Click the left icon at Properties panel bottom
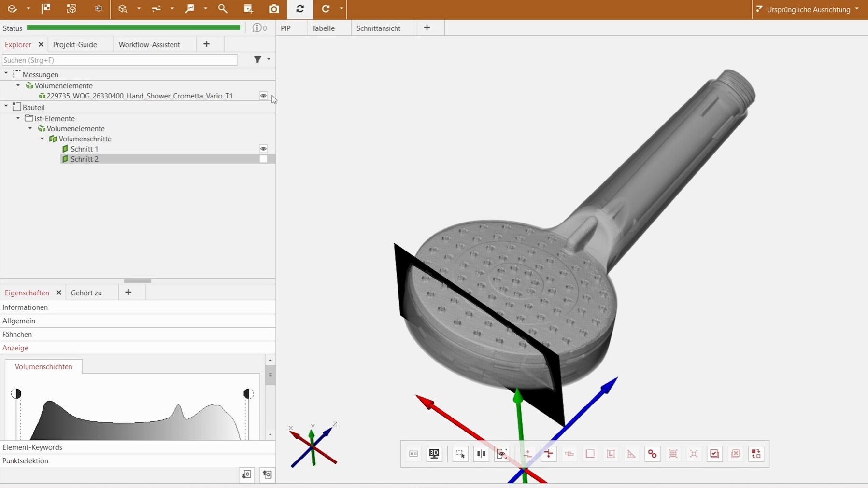This screenshot has width=868, height=488. [x=247, y=474]
